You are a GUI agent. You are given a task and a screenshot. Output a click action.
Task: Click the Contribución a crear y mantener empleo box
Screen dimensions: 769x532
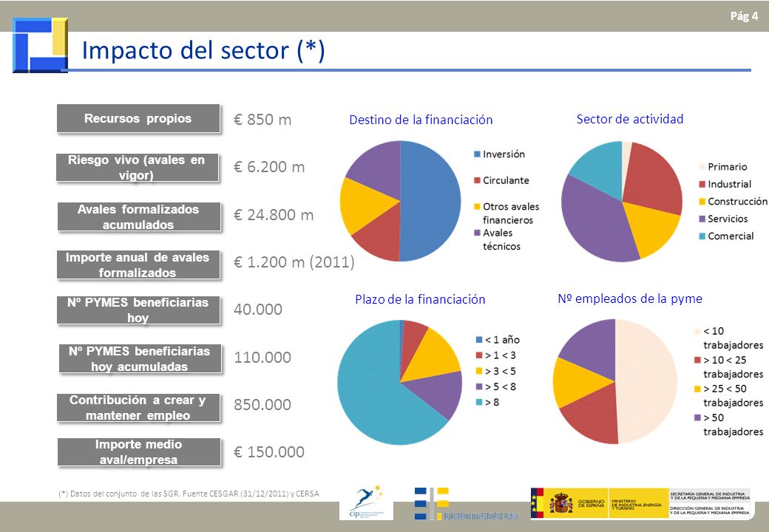pyautogui.click(x=138, y=408)
